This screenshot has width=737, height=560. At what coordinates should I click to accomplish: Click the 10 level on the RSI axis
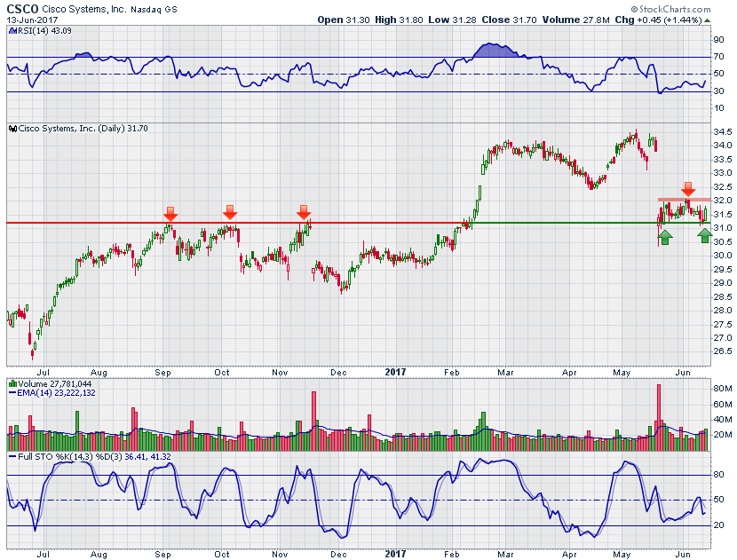point(718,108)
